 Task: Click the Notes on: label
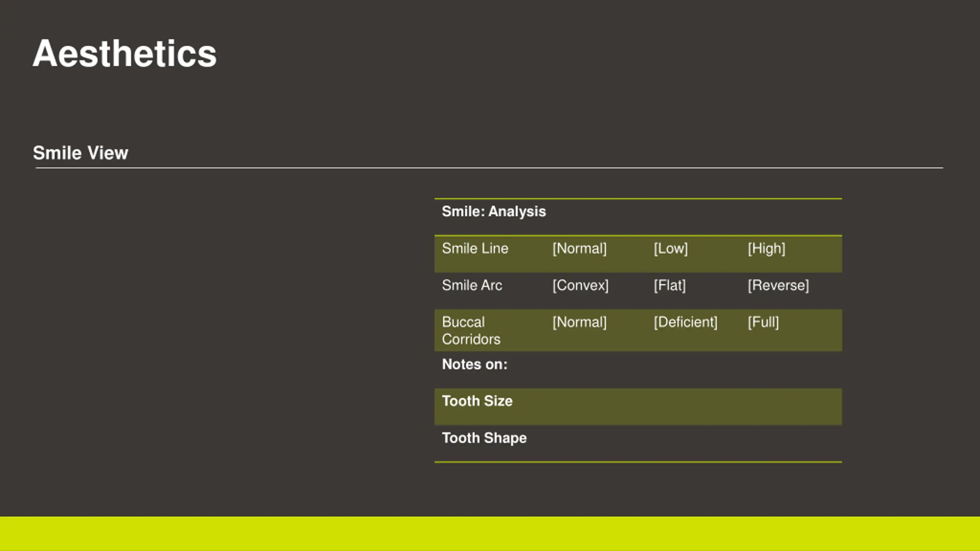[x=475, y=364]
